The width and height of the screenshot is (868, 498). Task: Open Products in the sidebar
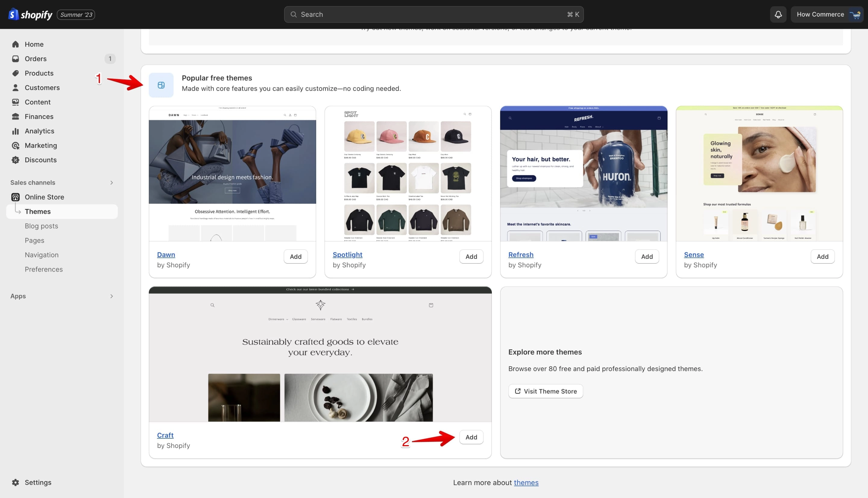click(x=61, y=73)
